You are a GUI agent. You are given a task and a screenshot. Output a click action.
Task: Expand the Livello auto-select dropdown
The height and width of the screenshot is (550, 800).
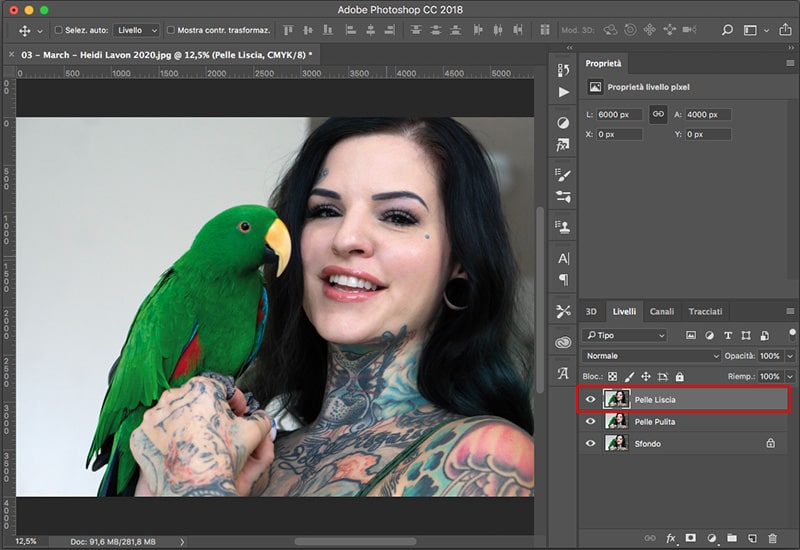[x=135, y=31]
